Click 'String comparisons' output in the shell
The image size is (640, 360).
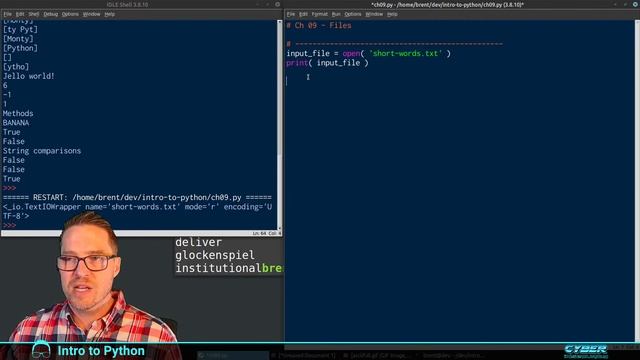pyautogui.click(x=42, y=151)
